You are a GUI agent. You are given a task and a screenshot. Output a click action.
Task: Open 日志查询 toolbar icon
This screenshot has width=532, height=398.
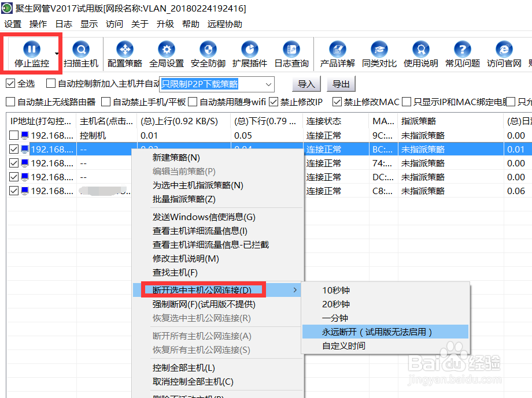[291, 50]
